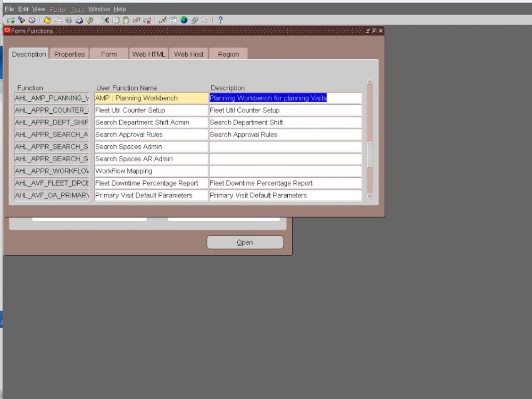532x399 pixels.
Task: Open Attachments using the paperclip icon
Action: pos(196,20)
